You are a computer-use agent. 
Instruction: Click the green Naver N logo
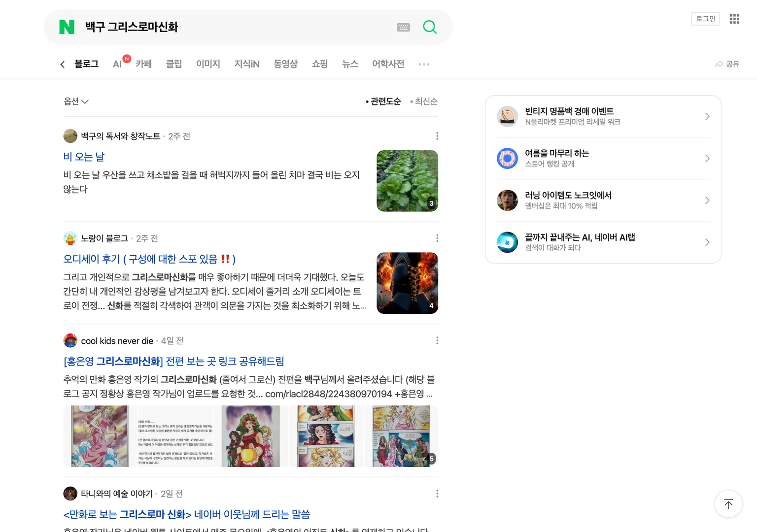[67, 27]
